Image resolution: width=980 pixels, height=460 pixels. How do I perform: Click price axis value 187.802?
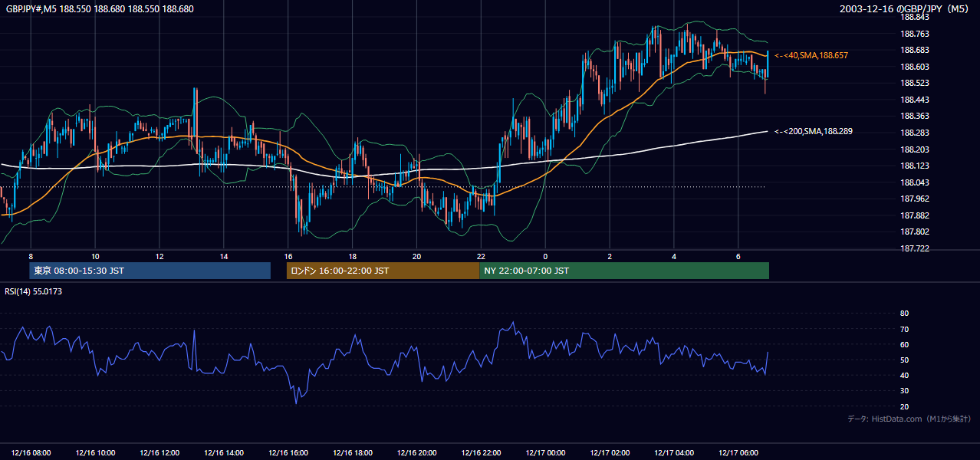coord(914,232)
